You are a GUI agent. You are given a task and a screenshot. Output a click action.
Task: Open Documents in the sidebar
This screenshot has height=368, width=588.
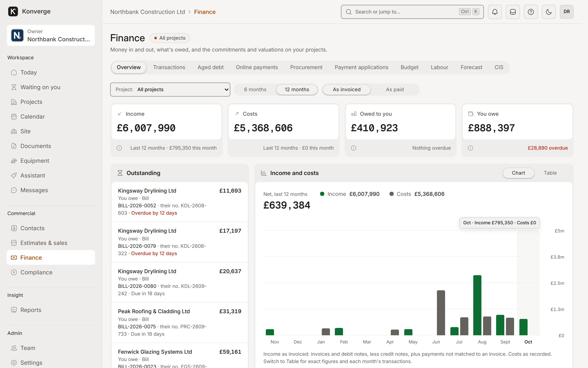tap(51, 146)
